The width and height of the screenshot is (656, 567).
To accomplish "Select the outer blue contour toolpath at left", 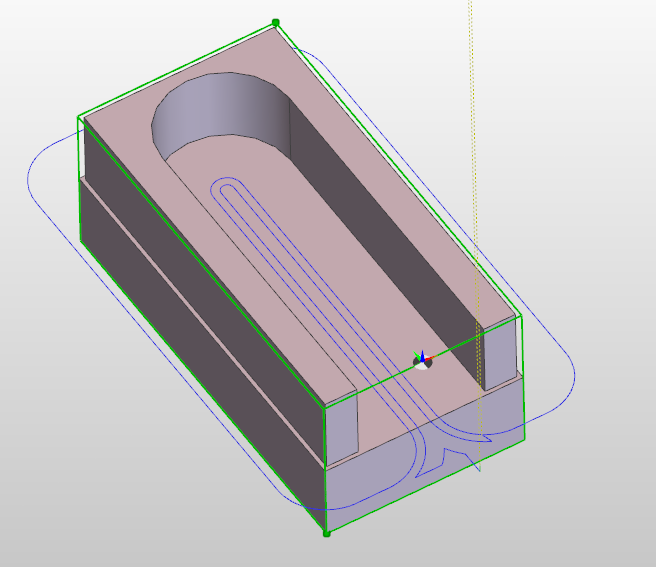I will [x=32, y=180].
